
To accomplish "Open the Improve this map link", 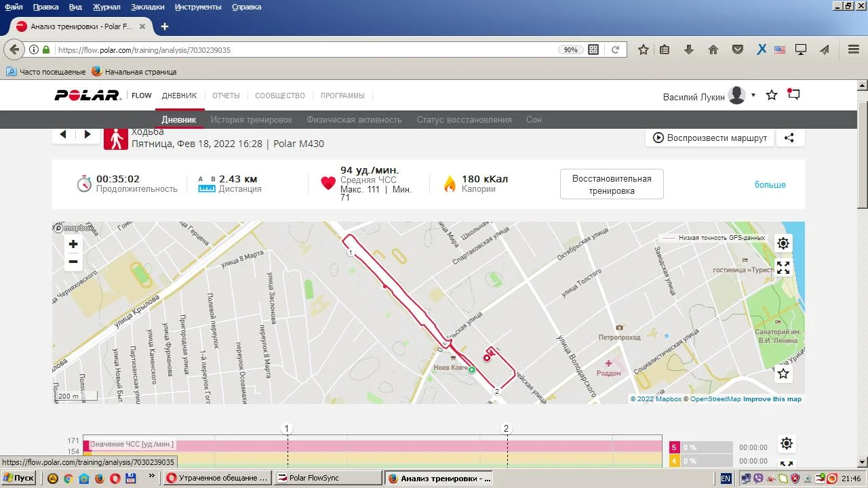I will coord(772,399).
